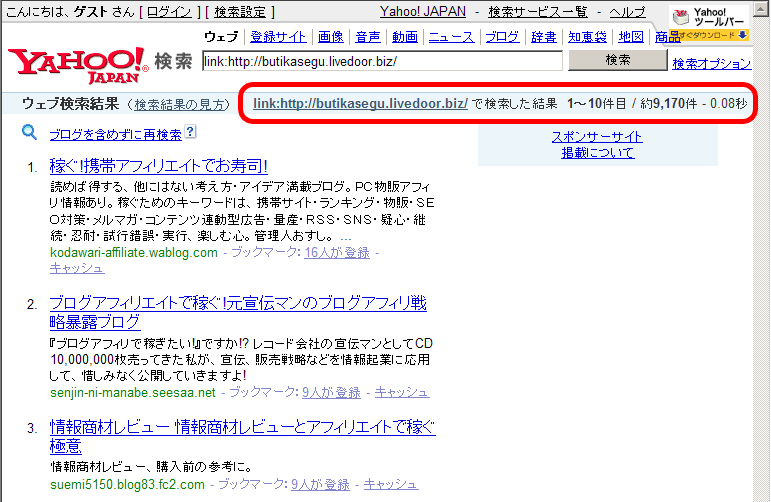The width and height of the screenshot is (771, 502).
Task: Switch to 登録サイト tab
Action: (278, 36)
